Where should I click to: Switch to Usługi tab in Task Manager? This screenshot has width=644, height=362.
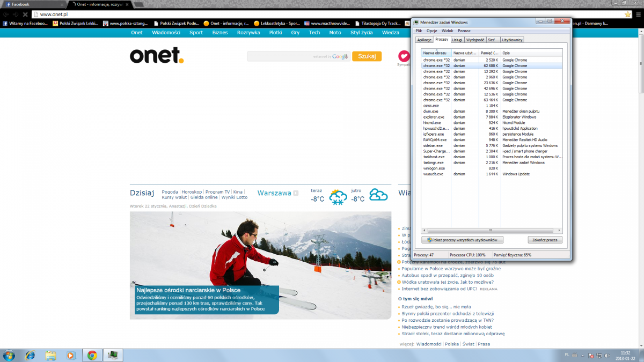(x=457, y=40)
